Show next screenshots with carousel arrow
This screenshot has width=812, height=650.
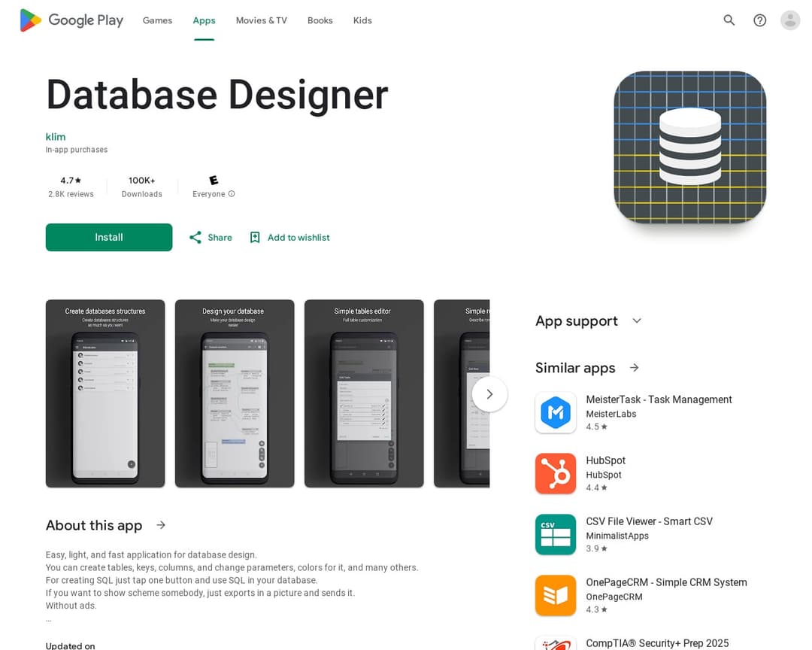489,394
